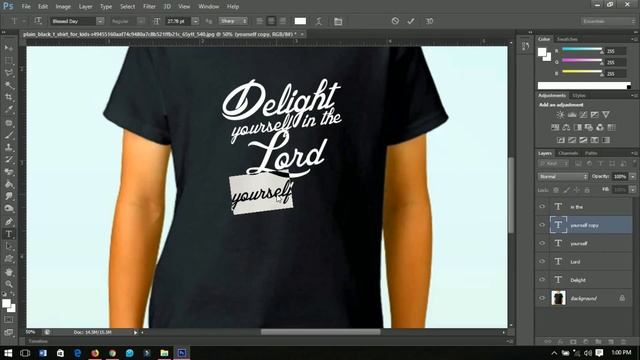This screenshot has height=360, width=640.
Task: Toggle Character and Paragraph panels
Action: point(338,21)
